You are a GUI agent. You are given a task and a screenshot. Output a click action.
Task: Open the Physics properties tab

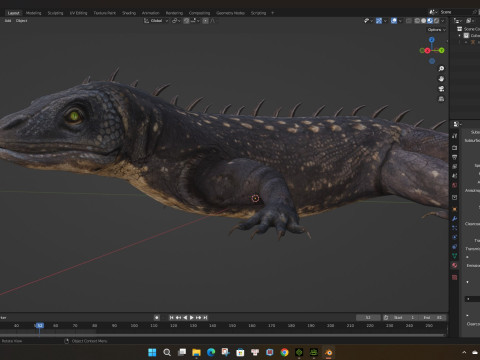(x=454, y=237)
